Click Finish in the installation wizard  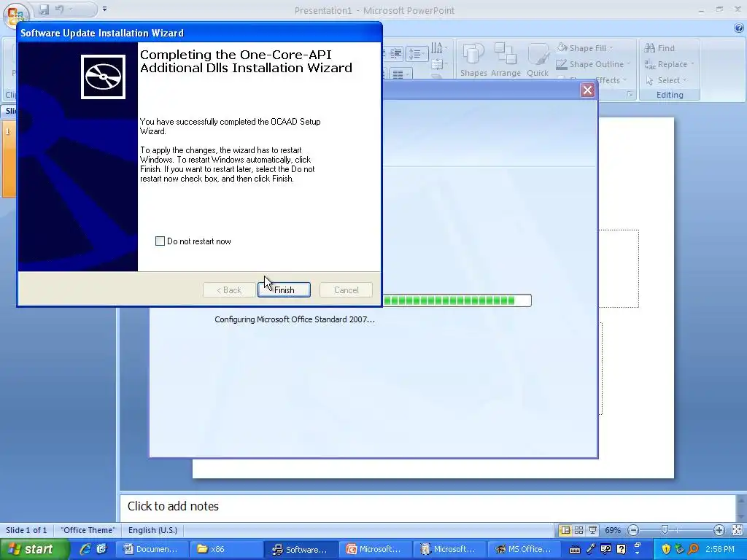pyautogui.click(x=284, y=290)
